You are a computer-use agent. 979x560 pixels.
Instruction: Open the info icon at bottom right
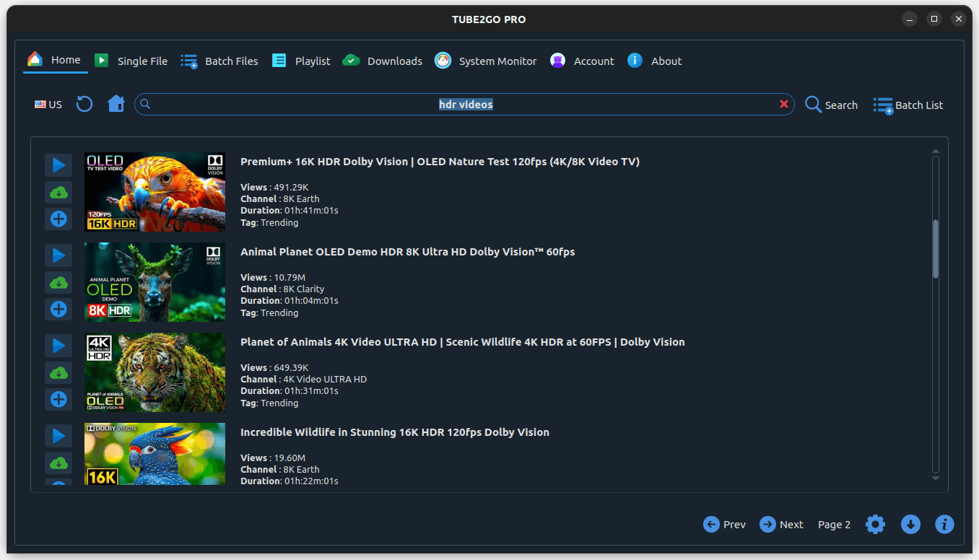(x=944, y=525)
